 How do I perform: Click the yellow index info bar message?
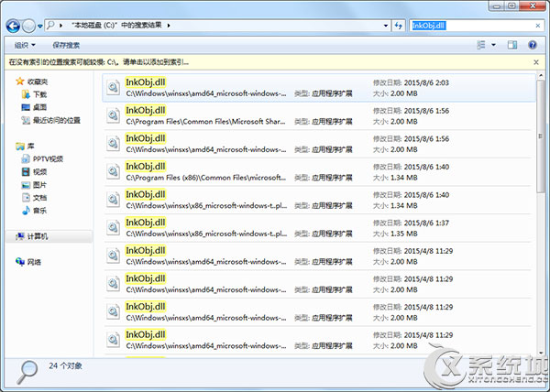click(x=99, y=62)
